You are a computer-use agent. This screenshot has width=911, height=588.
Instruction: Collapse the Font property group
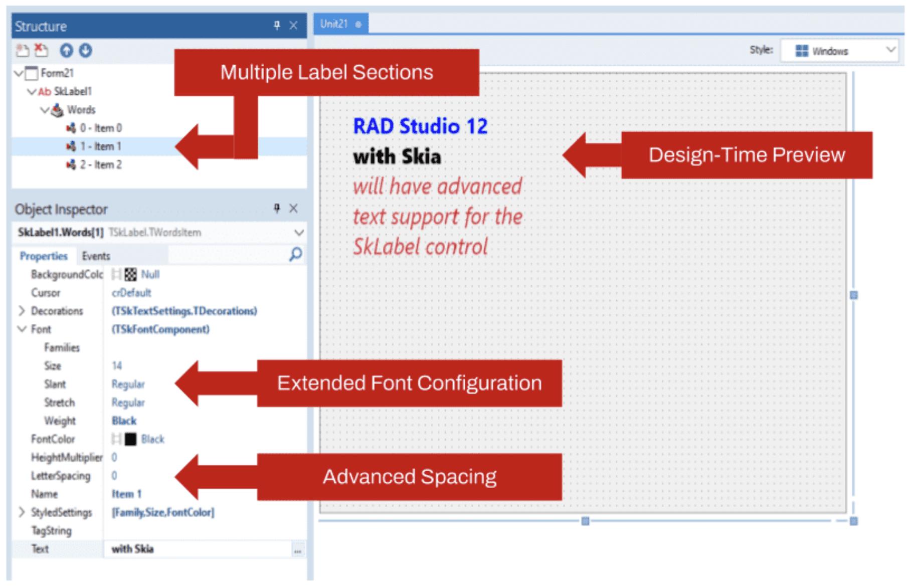tap(22, 329)
